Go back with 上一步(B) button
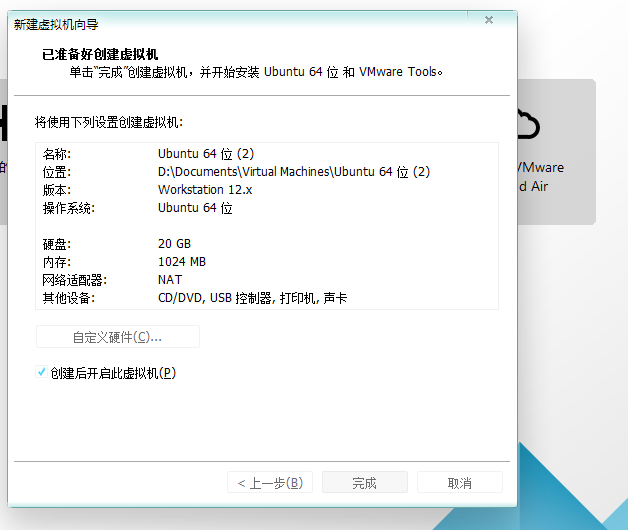Image resolution: width=628 pixels, height=530 pixels. coord(270,482)
